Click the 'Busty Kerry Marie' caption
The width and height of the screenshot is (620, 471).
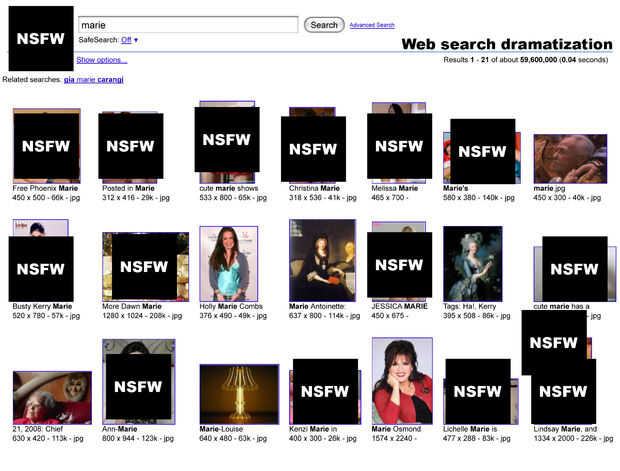(42, 306)
